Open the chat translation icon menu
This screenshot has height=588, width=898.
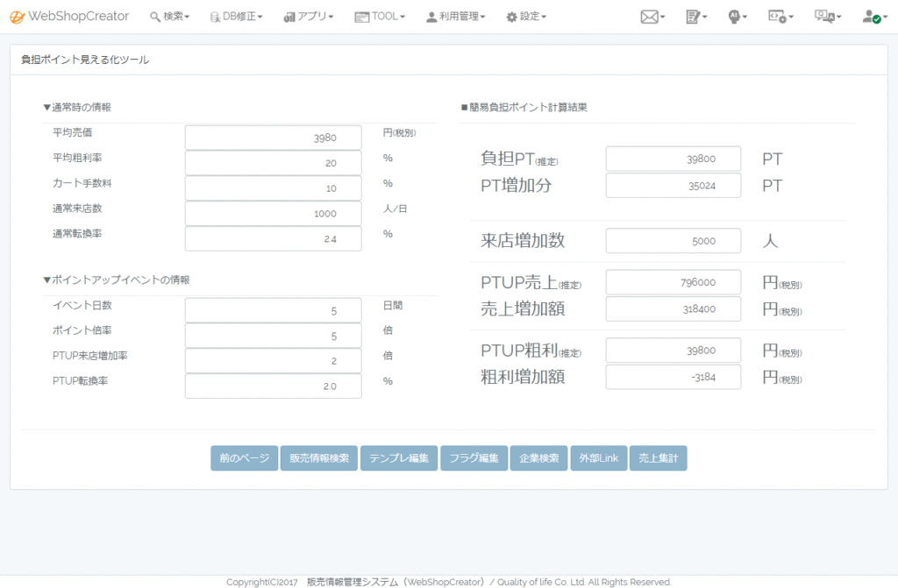point(828,17)
